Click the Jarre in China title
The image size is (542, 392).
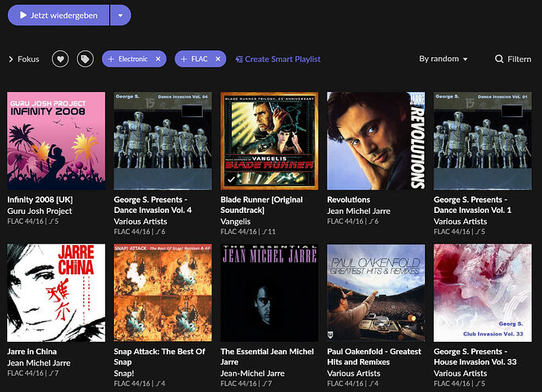31,352
